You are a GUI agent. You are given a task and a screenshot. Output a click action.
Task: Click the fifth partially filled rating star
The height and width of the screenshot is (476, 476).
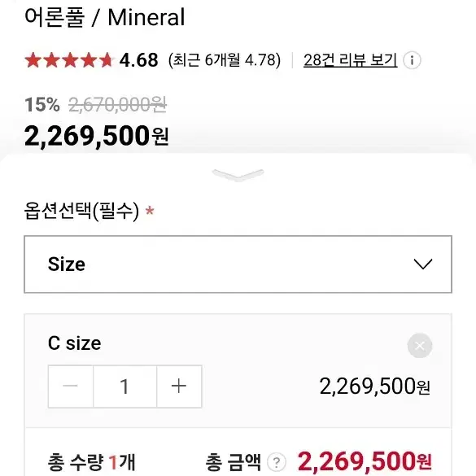[107, 59]
